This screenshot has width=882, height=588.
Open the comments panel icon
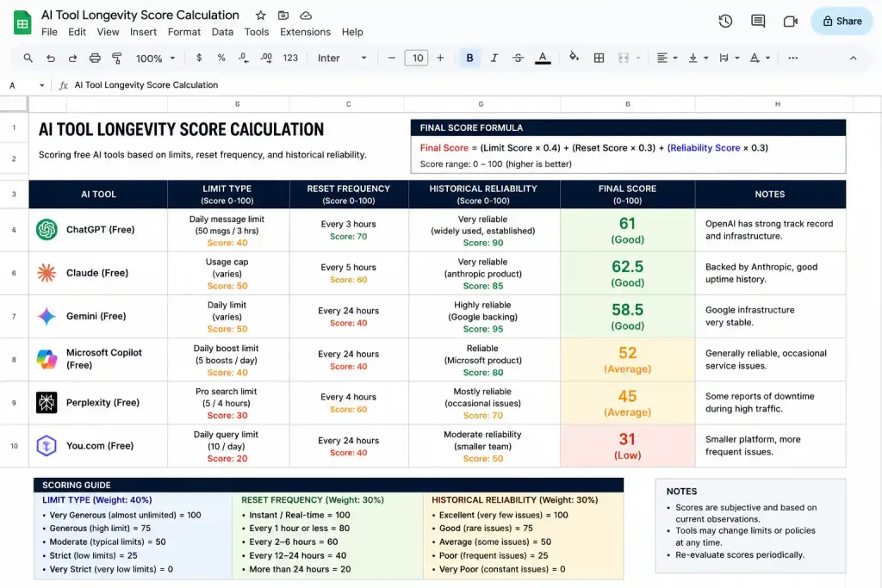(758, 22)
